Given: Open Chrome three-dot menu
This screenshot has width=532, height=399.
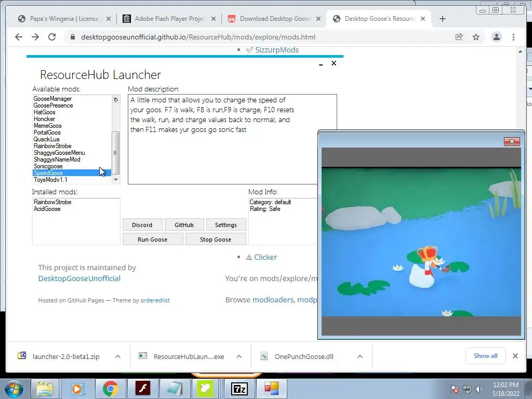Looking at the screenshot, I should (x=513, y=37).
